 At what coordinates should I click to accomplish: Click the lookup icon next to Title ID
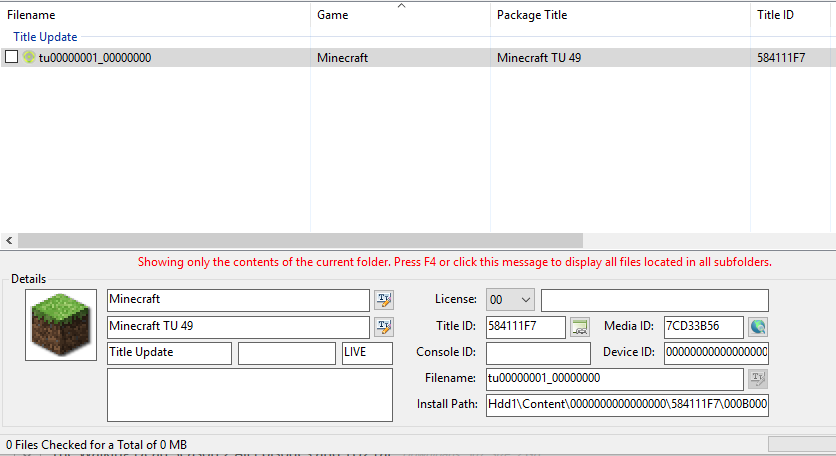580,327
